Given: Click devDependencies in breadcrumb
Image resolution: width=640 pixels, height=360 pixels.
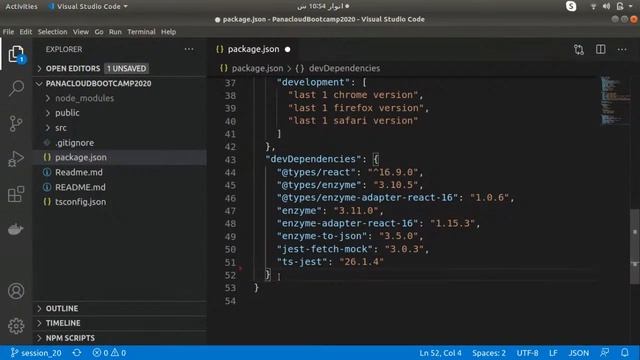Looking at the screenshot, I should point(344,69).
